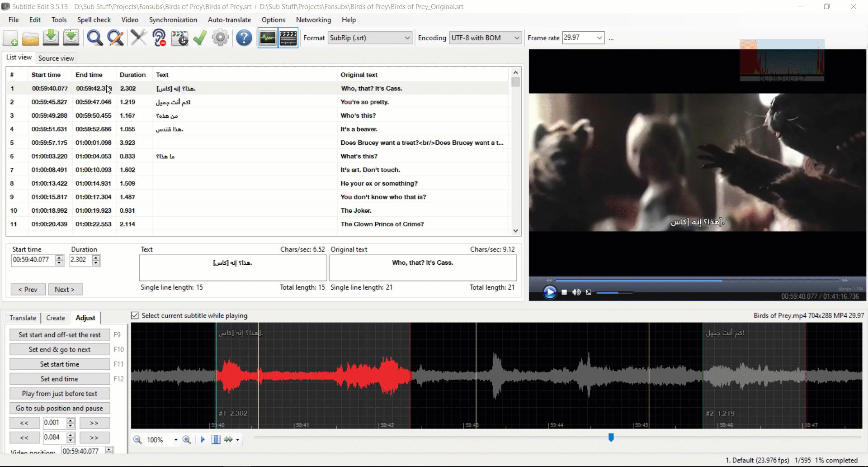The width and height of the screenshot is (868, 467).
Task: Run spell check with green checkmark icon
Action: pyautogui.click(x=200, y=38)
